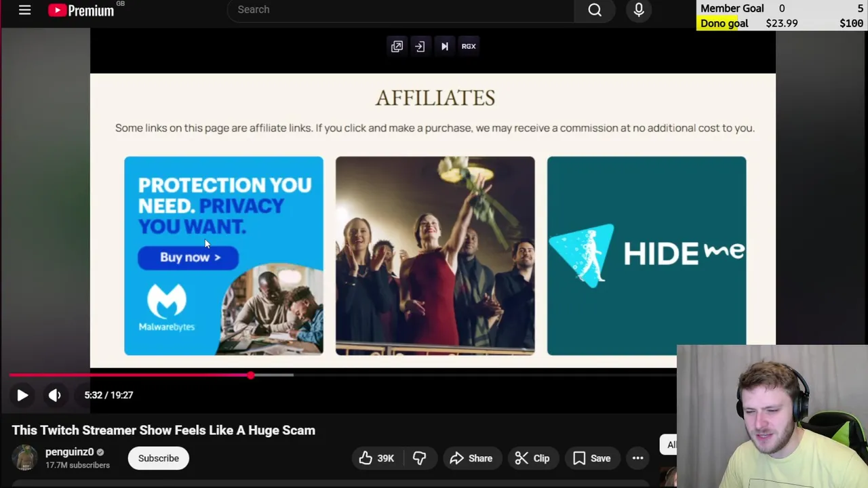Open the penguinz0 channel name link

[69, 452]
